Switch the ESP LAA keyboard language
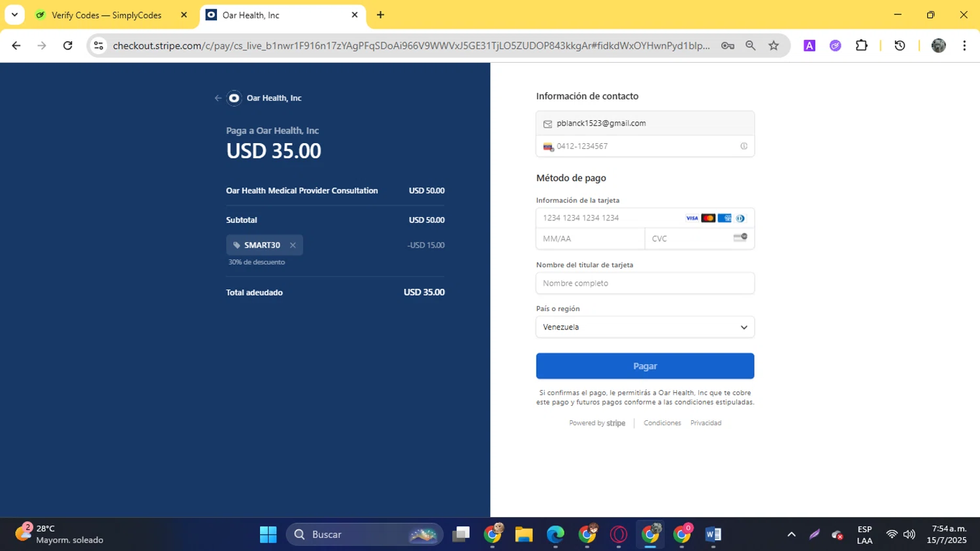 pos(864,535)
